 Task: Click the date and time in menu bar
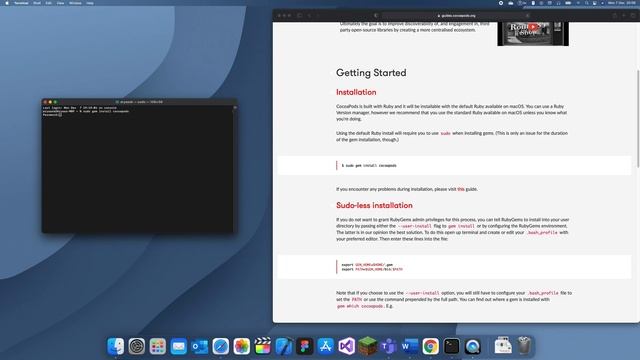(621, 3)
